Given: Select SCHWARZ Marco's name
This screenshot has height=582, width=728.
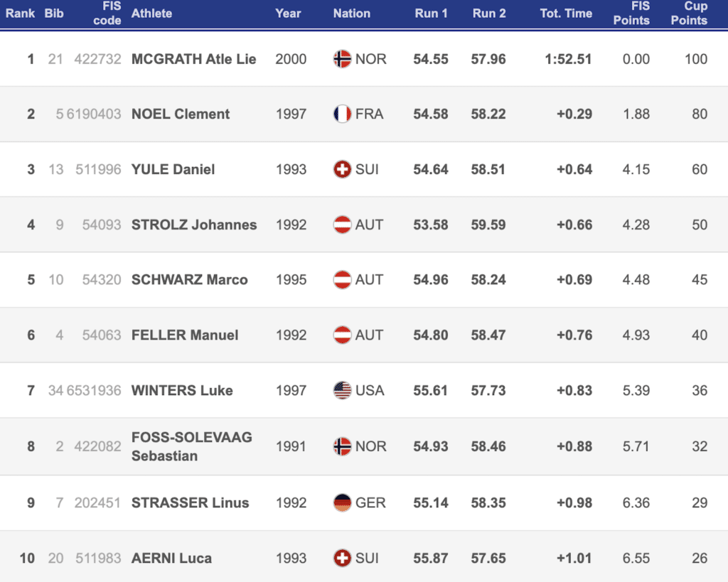Looking at the screenshot, I should 189,279.
